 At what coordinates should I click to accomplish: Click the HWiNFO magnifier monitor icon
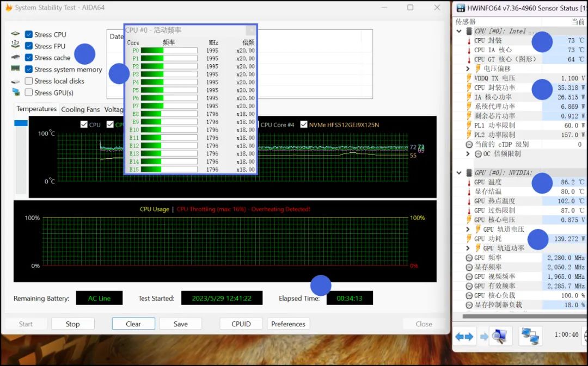pos(500,337)
